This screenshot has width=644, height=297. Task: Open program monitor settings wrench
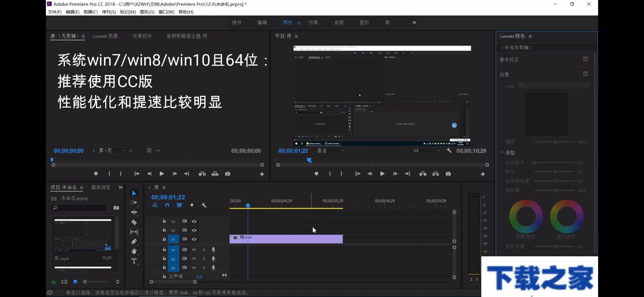coord(449,150)
